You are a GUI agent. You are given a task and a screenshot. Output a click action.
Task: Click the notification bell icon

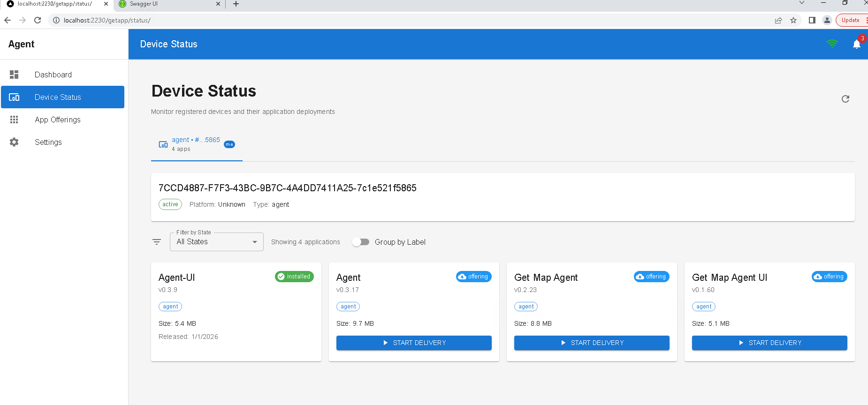coord(856,44)
